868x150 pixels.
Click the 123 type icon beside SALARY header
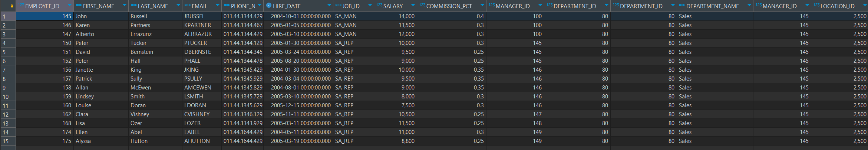[x=379, y=6]
